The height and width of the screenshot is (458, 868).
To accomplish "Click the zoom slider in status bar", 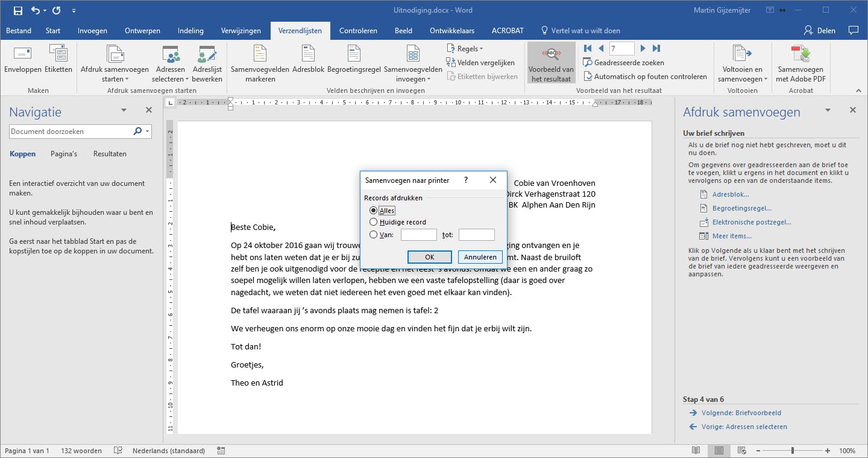I will point(792,451).
